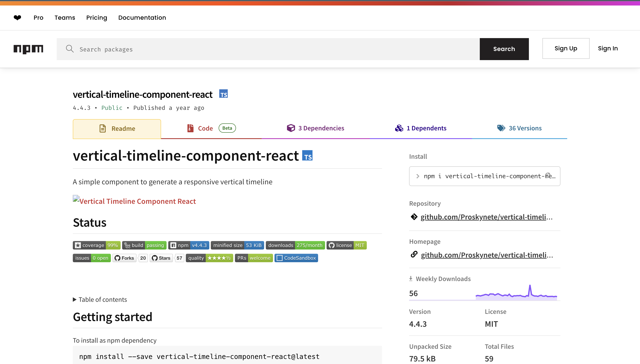The width and height of the screenshot is (640, 364).
Task: Go to the Pricing page
Action: 97,18
